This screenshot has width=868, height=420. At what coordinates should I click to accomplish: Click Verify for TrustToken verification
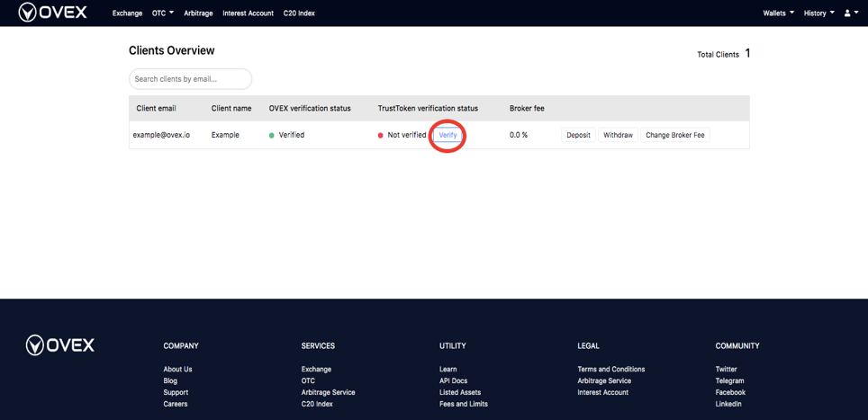pos(448,135)
